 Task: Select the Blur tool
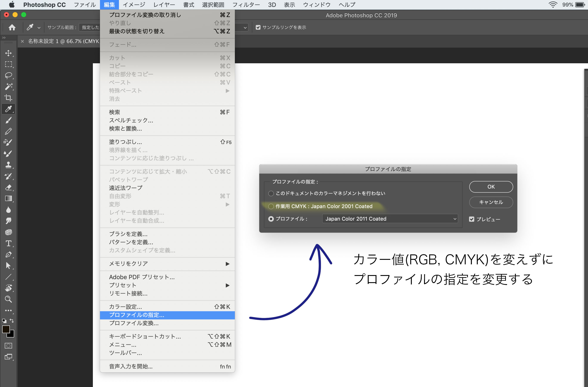(8, 210)
